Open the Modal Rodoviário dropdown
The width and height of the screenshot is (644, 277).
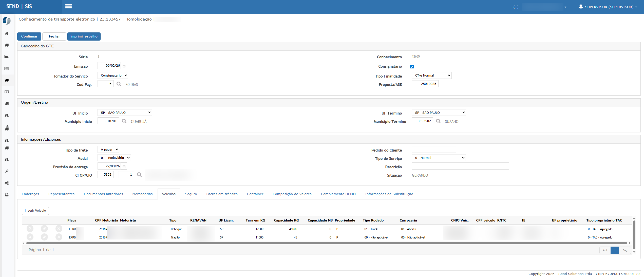click(114, 158)
